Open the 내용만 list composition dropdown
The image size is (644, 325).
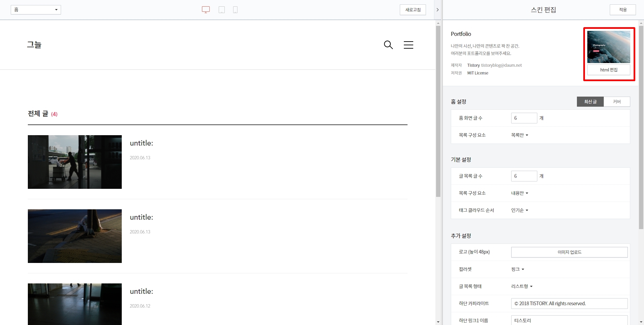pos(520,193)
